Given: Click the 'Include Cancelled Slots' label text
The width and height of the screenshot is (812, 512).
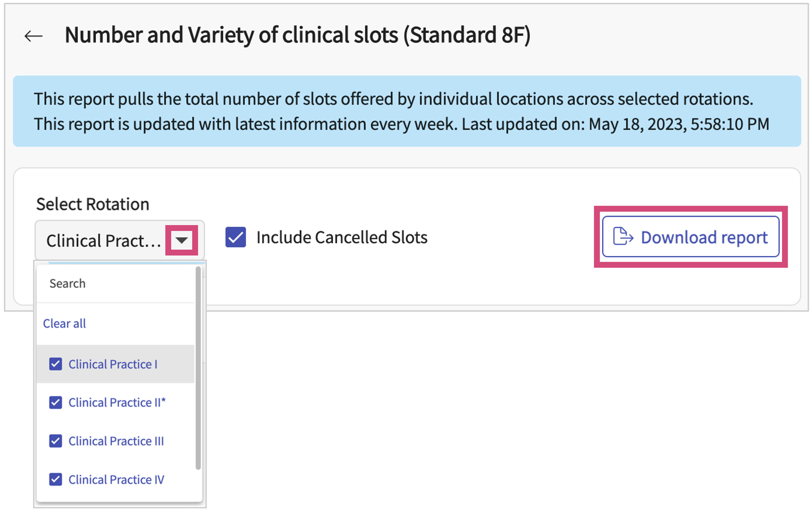Looking at the screenshot, I should [x=342, y=237].
